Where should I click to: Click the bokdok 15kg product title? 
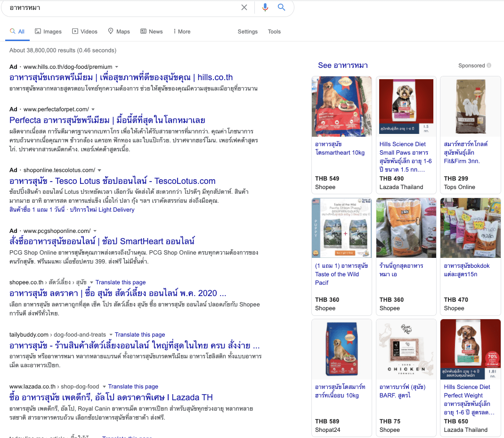pos(466,270)
